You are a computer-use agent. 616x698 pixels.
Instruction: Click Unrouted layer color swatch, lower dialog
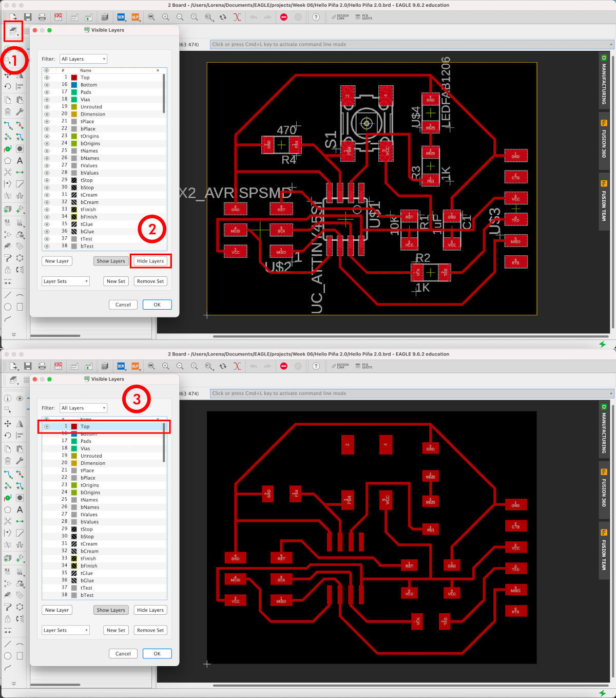74,456
